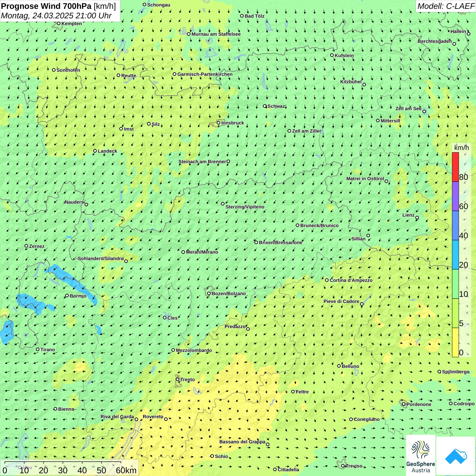Viewport: 476px width, 476px height.
Task: Click the 'Hallein' label
Action: tap(458, 31)
